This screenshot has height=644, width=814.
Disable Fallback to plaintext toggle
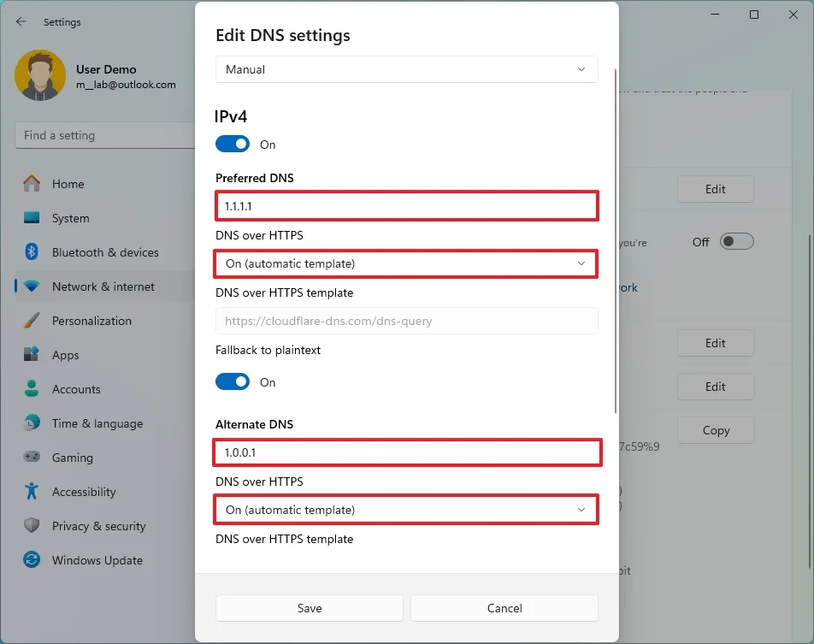click(233, 382)
